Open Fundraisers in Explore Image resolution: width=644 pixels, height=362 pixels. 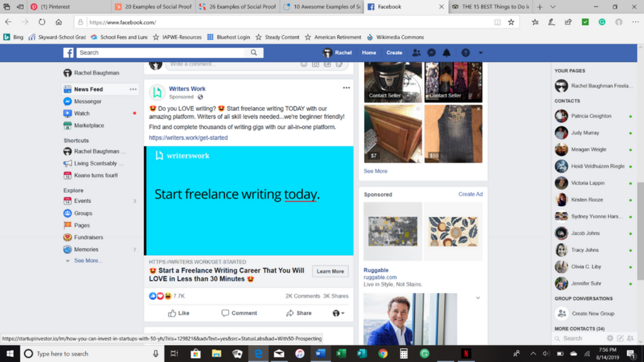(x=88, y=237)
